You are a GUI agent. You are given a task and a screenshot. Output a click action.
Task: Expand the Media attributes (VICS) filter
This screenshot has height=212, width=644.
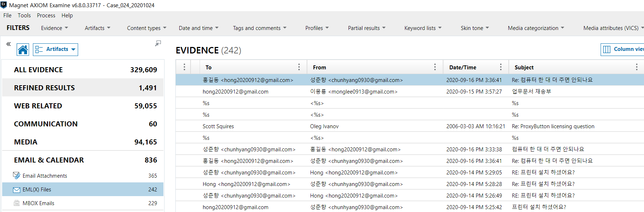point(613,28)
